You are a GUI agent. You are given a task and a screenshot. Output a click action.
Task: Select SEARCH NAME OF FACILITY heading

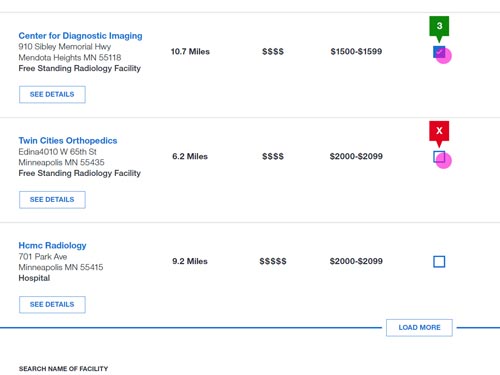click(63, 369)
